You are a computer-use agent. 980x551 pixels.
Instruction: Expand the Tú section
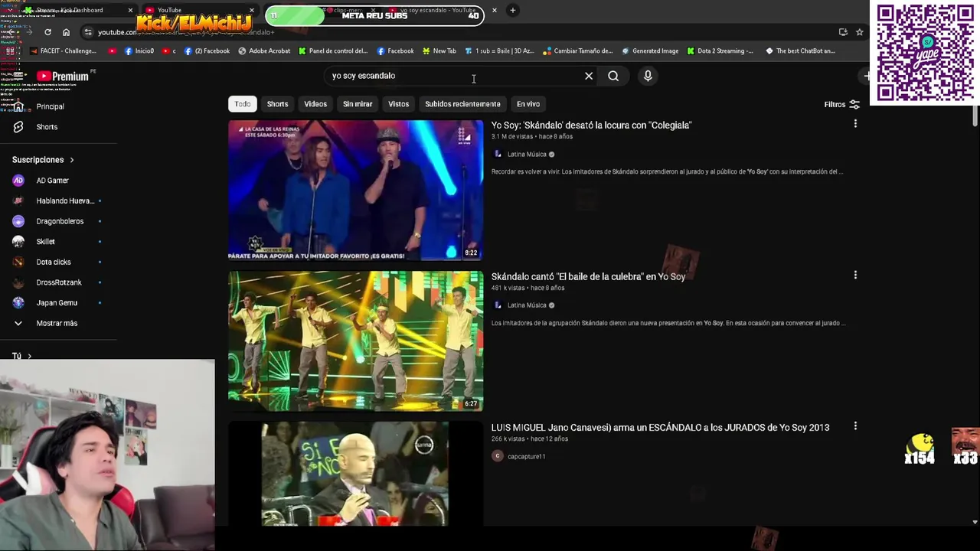(21, 356)
